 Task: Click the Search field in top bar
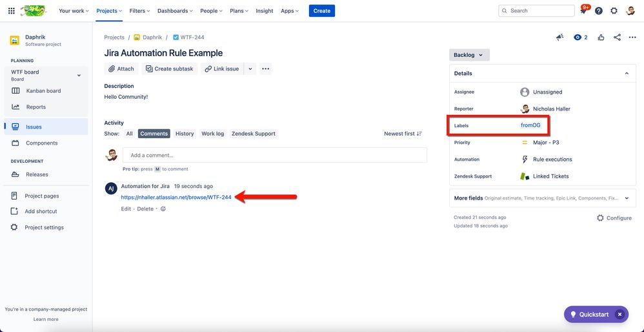point(536,11)
